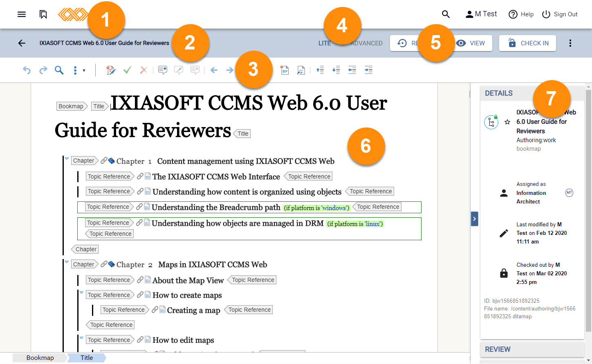Switch editor to LITE mode
The width and height of the screenshot is (592, 364).
pos(325,43)
